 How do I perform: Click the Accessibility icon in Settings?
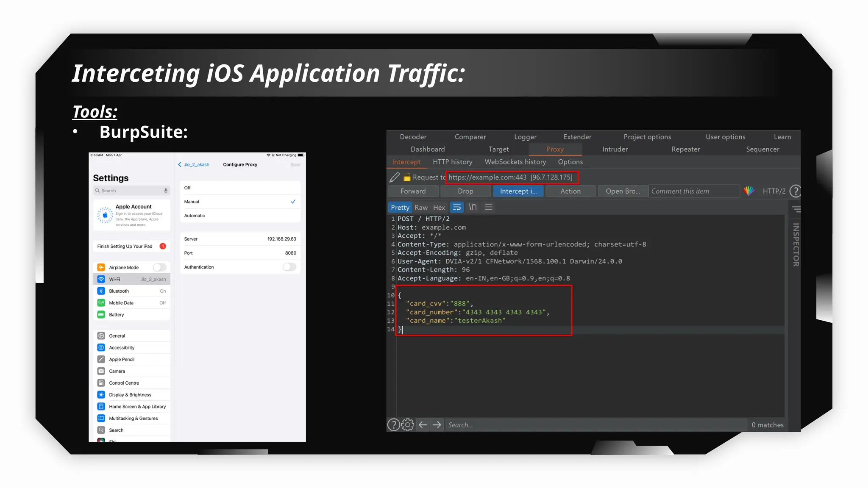coord(101,348)
